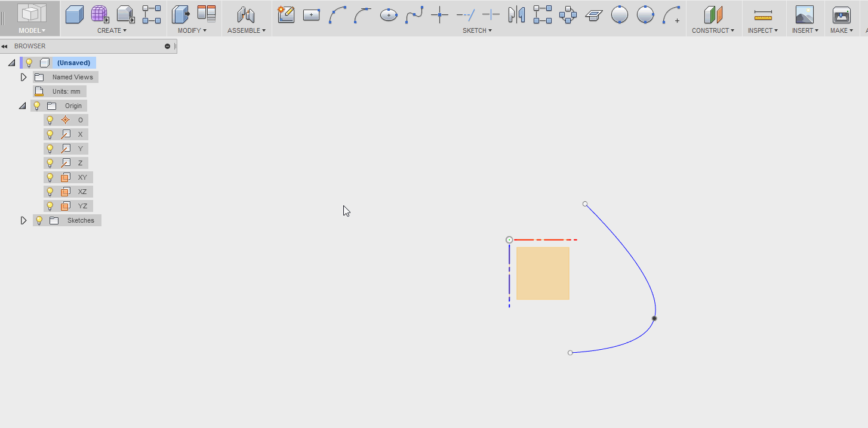Select the Sketch Point tool
The image size is (868, 428).
[x=439, y=14]
